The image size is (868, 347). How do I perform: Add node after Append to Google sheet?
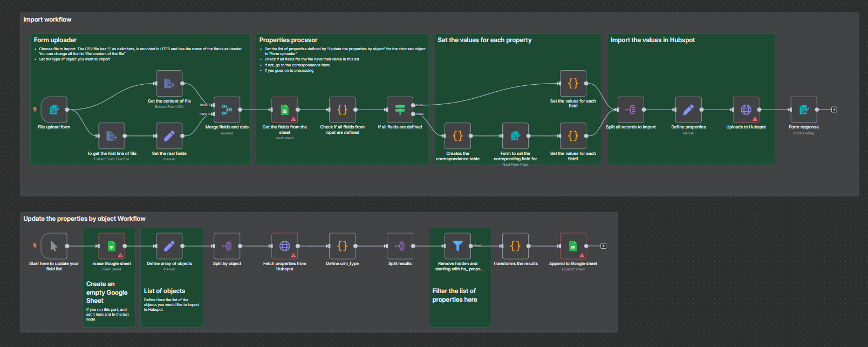[604, 246]
